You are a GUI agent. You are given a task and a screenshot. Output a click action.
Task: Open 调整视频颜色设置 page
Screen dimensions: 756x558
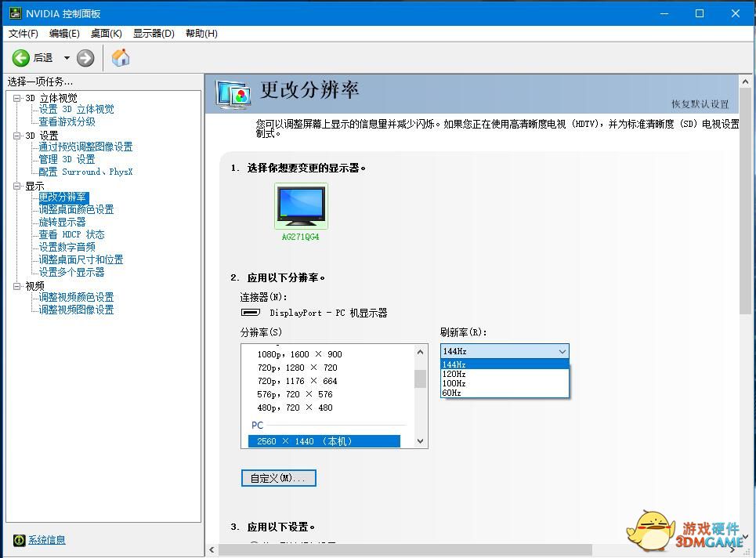pyautogui.click(x=76, y=298)
